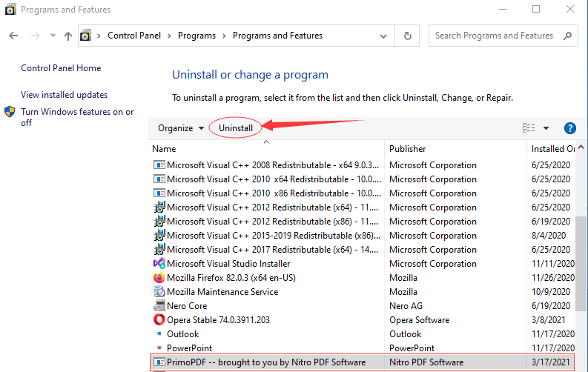Click Nero AG publisher cell
Viewport: 588px width, 372px height.
pos(406,306)
